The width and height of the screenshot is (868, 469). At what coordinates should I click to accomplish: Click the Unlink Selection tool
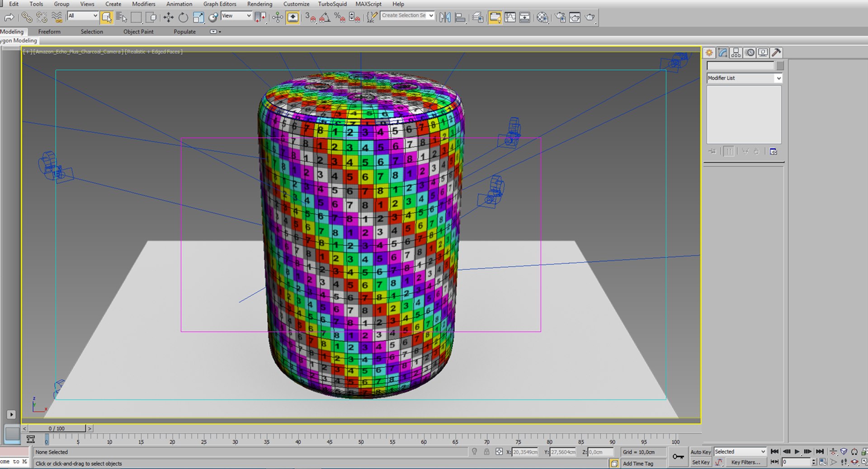coord(42,17)
